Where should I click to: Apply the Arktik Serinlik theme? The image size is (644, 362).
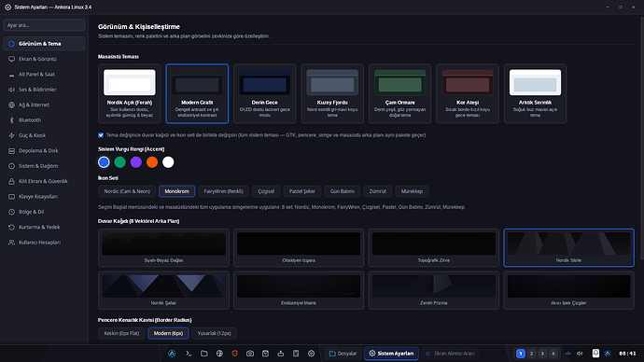(535, 93)
